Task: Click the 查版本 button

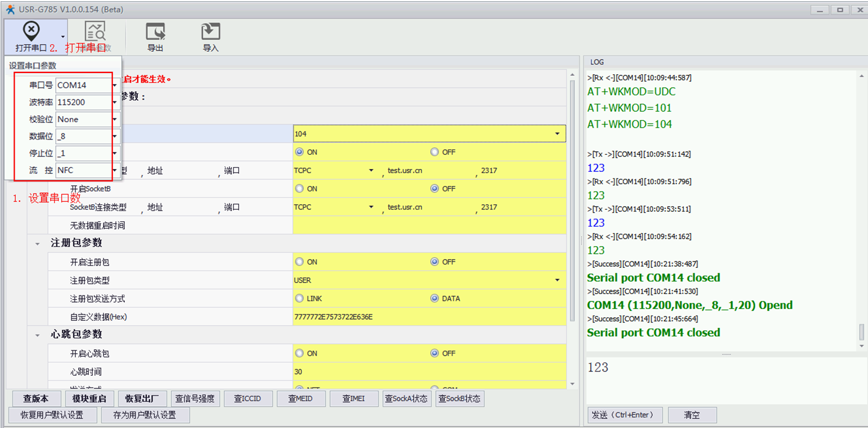Action: pos(35,399)
